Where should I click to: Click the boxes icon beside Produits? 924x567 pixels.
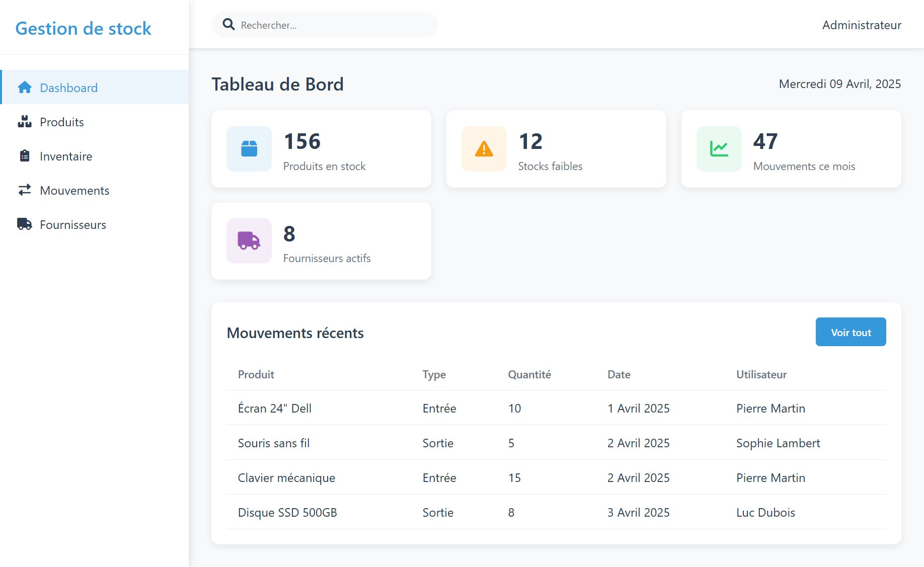[x=25, y=122]
